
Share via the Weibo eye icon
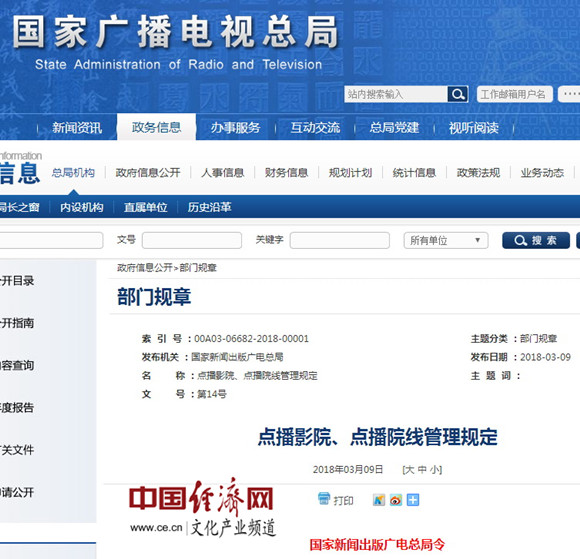[395, 500]
